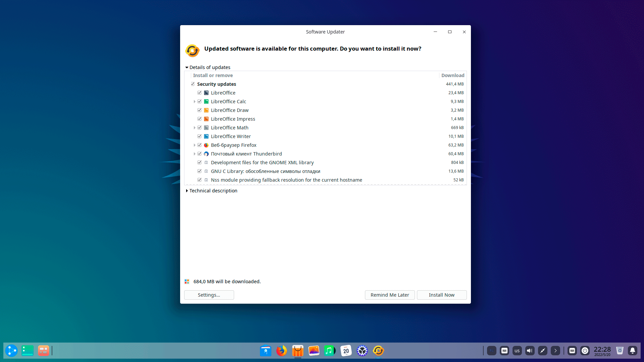Open the notifications bell icon
Viewport: 644px width, 362px height.
632,351
